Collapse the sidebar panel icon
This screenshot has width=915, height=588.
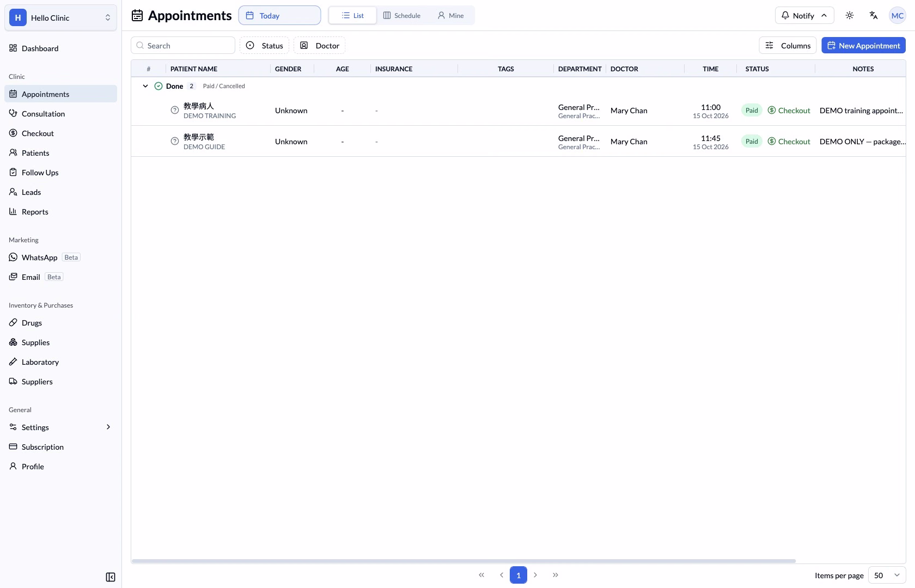pos(111,577)
